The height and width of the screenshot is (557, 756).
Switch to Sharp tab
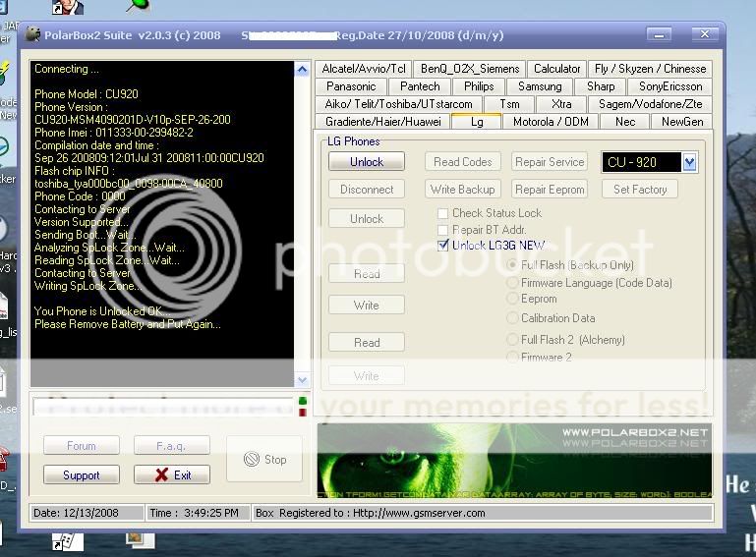click(x=601, y=86)
